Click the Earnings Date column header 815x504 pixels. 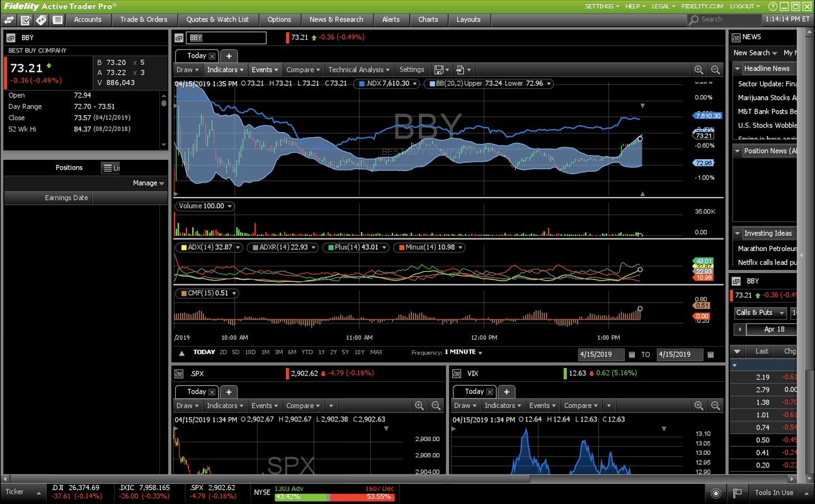(49, 198)
